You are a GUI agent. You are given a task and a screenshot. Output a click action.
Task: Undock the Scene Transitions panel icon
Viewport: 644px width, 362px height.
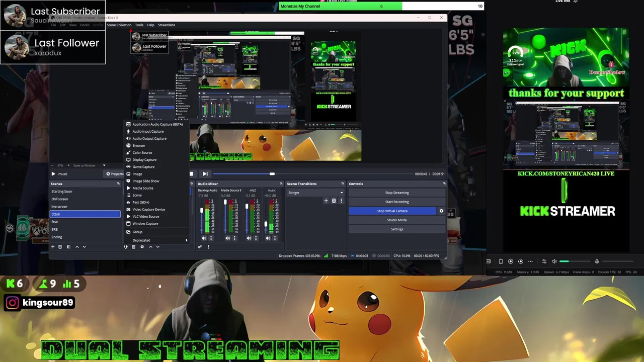tap(343, 184)
